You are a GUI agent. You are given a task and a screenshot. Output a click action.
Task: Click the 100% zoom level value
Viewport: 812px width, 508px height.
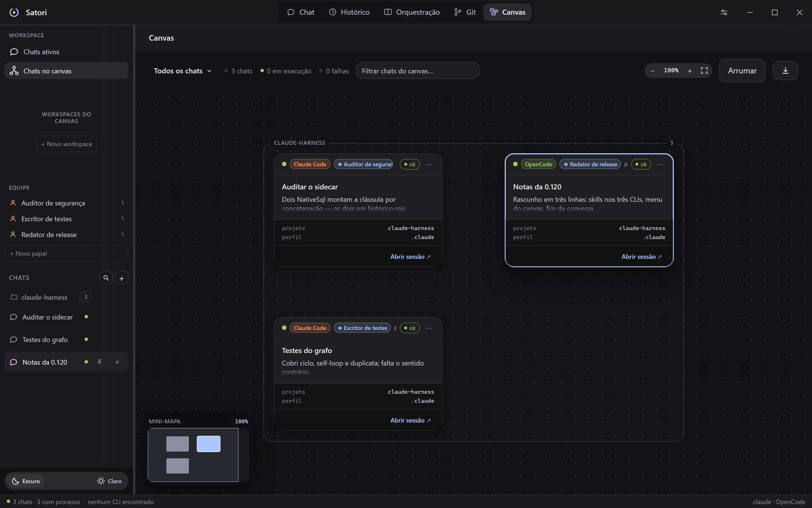click(671, 70)
